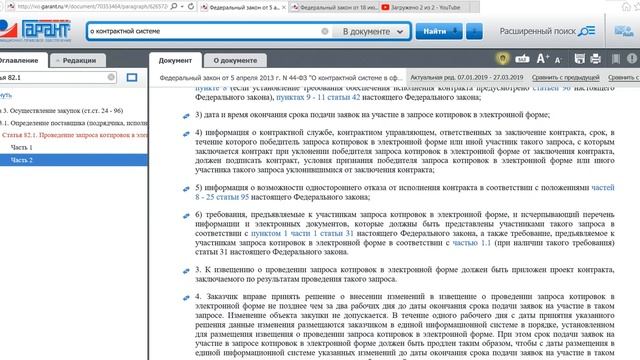Click the panel expand rectangle icon
The height and width of the screenshot is (360, 640).
[132, 78]
